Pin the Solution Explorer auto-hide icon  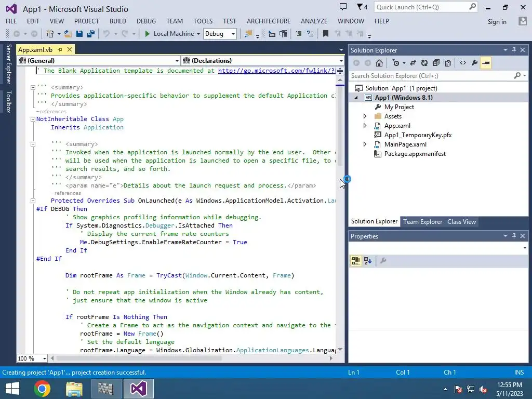(x=514, y=50)
